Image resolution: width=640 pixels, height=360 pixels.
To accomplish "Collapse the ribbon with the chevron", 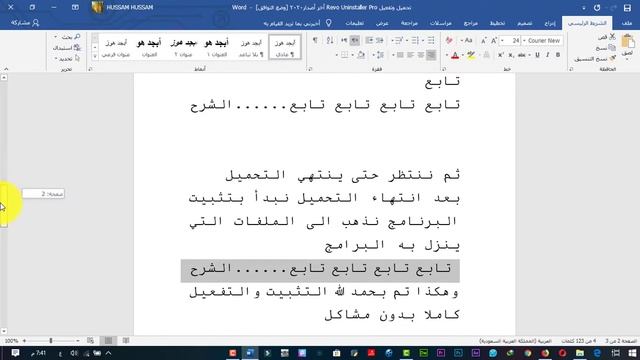I will pos(6,69).
